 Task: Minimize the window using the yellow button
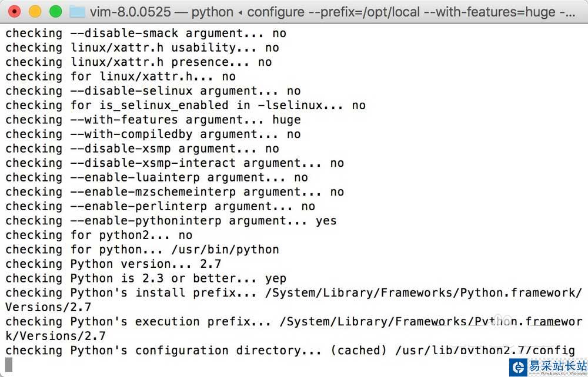(35, 11)
